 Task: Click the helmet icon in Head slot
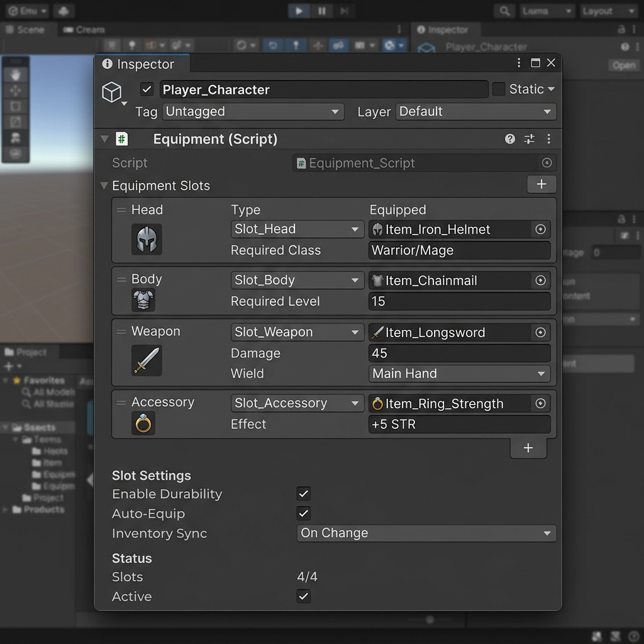(x=147, y=239)
